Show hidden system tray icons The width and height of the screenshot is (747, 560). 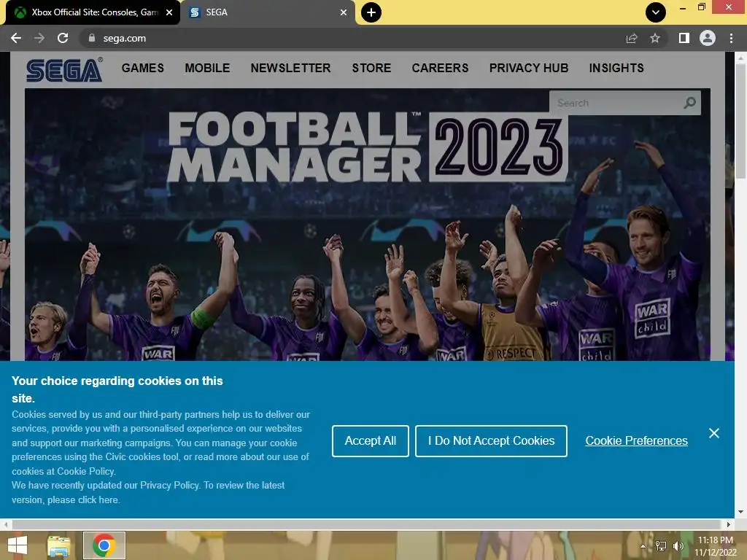[643, 545]
